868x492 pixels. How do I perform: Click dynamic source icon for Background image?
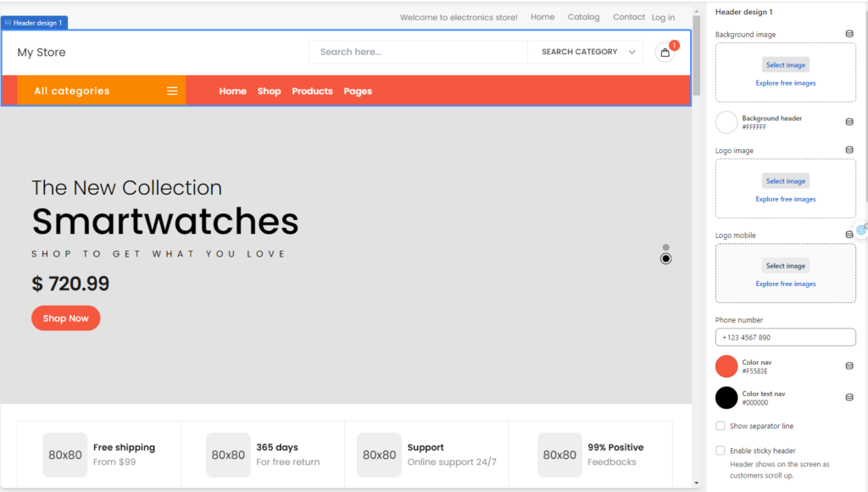tap(849, 34)
